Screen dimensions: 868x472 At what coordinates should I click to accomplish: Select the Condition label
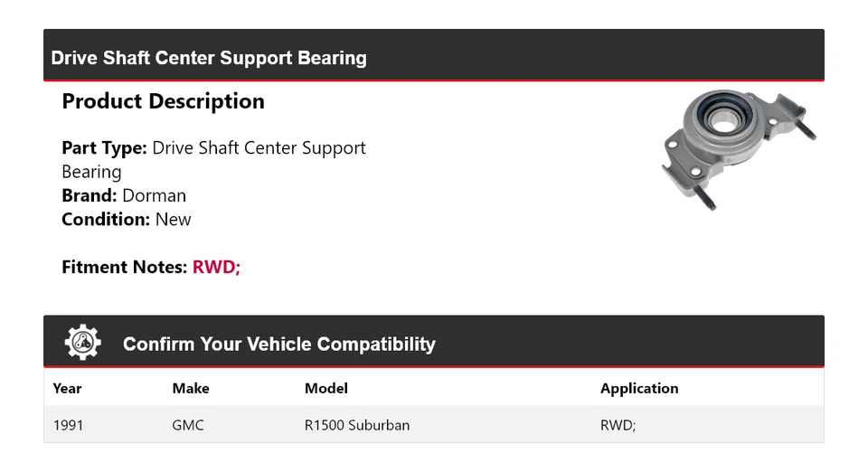tap(106, 219)
